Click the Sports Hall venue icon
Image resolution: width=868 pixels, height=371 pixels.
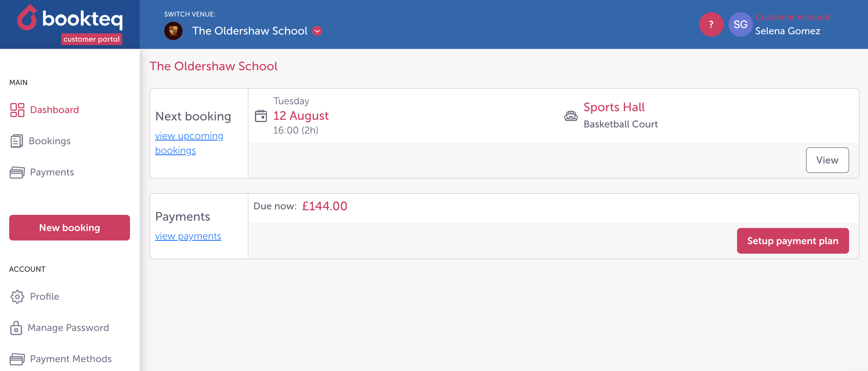(x=571, y=116)
